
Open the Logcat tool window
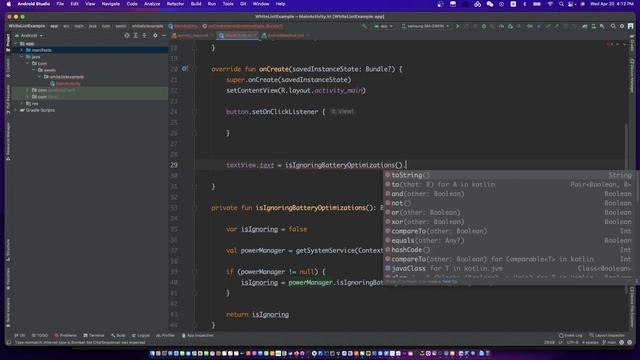point(141,336)
